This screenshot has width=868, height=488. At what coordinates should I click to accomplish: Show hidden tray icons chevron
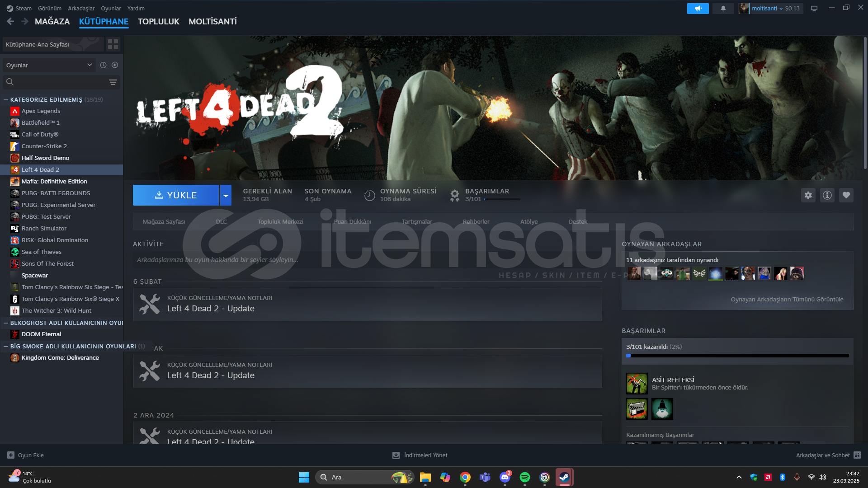[x=739, y=477]
